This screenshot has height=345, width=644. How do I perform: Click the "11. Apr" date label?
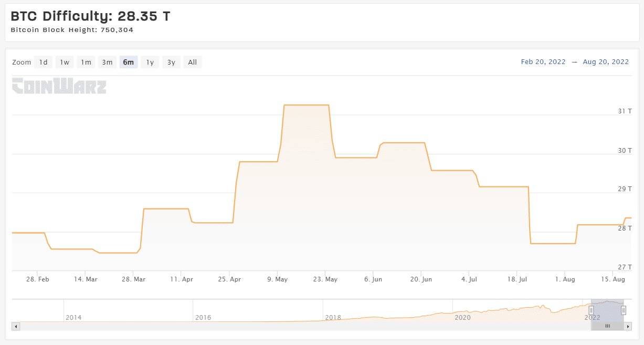182,279
